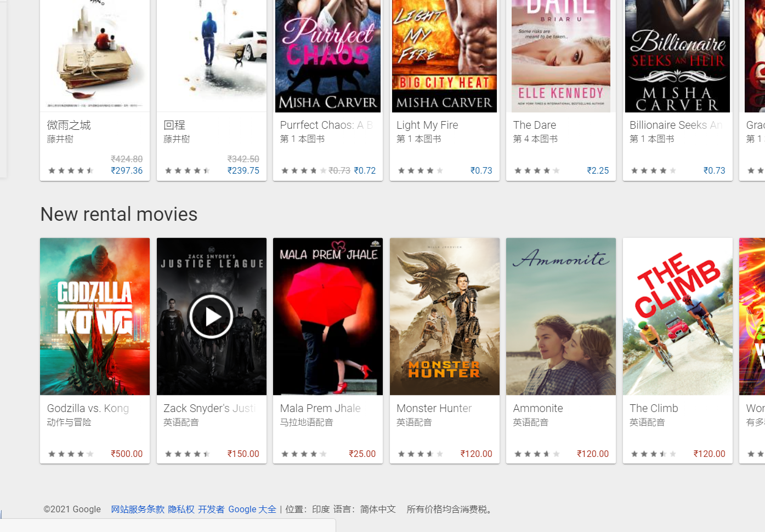Click the Billionaire Seeks An Heir title

676,125
